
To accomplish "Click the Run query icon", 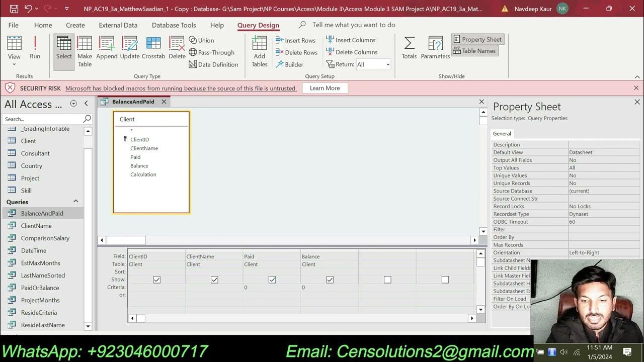I will click(x=35, y=48).
